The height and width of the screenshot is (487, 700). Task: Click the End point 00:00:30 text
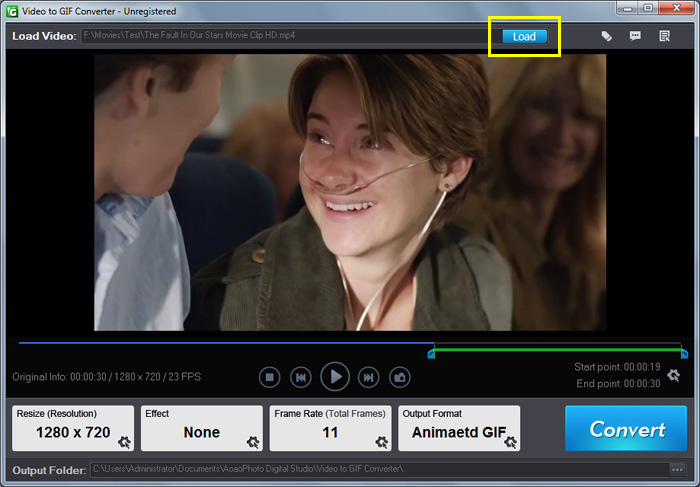618,384
